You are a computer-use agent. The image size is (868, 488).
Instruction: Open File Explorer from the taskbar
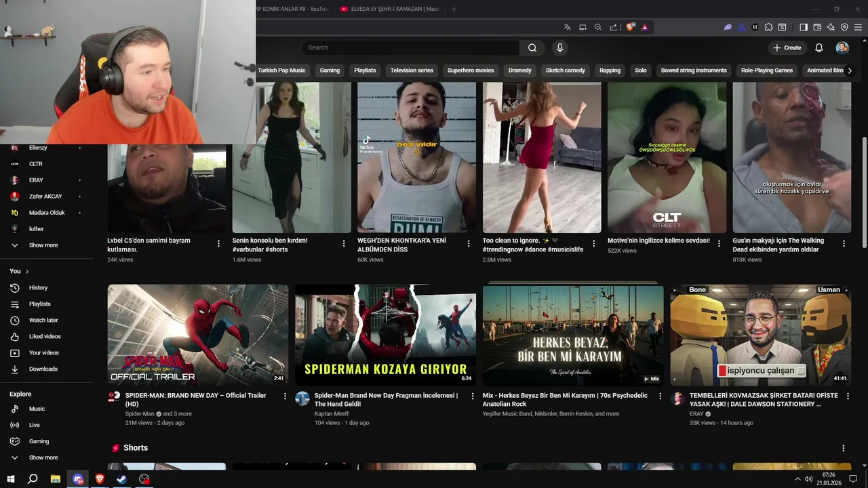56,479
